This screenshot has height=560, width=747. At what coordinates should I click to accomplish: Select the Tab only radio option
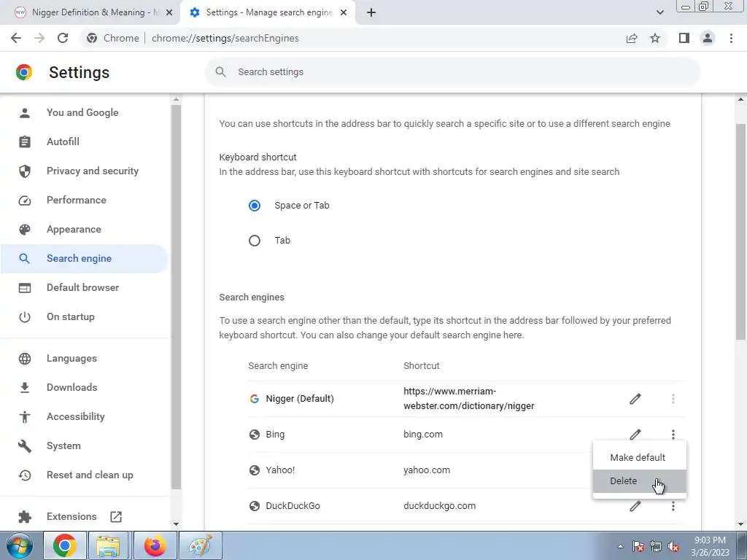point(255,241)
